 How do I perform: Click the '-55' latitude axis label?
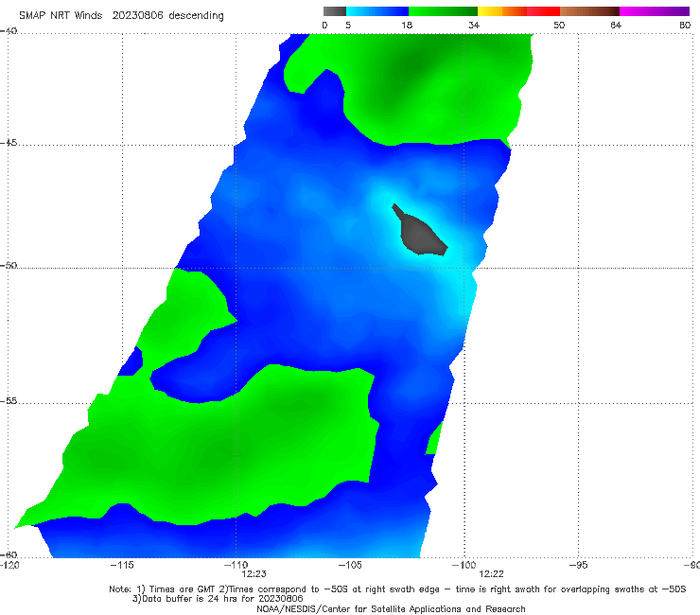pyautogui.click(x=9, y=400)
